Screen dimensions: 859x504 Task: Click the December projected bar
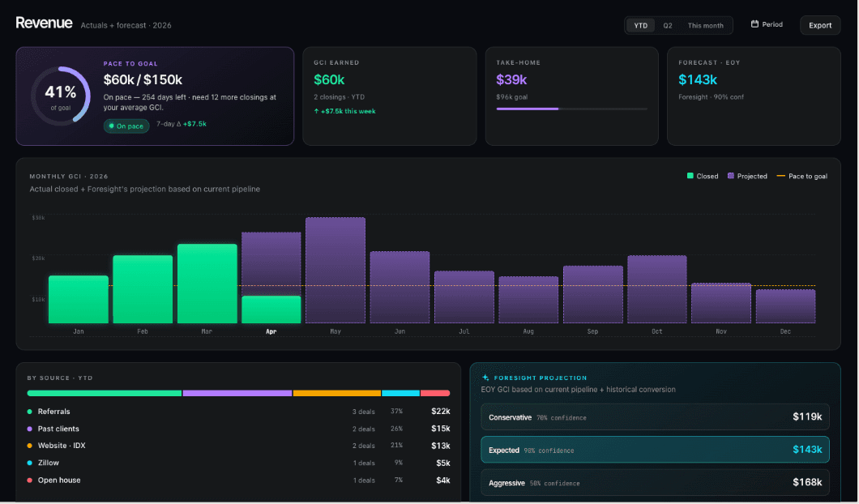pyautogui.click(x=785, y=306)
